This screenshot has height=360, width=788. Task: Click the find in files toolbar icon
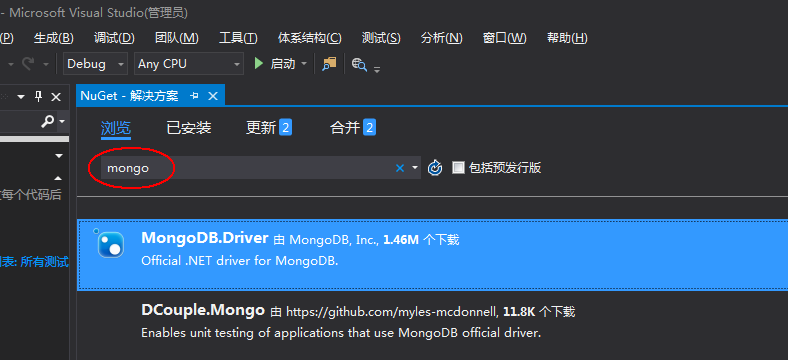coord(329,64)
